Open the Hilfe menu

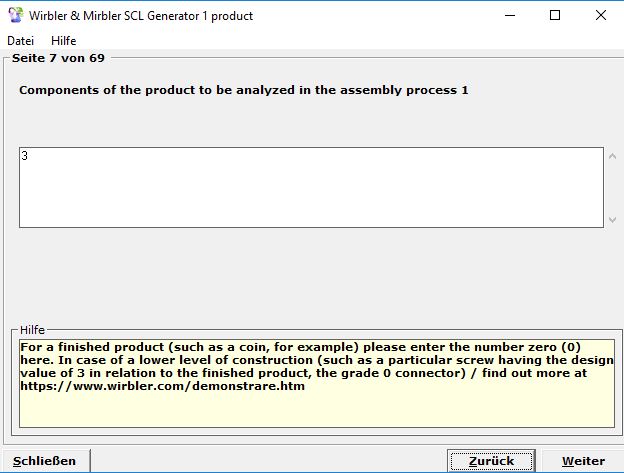pos(63,41)
